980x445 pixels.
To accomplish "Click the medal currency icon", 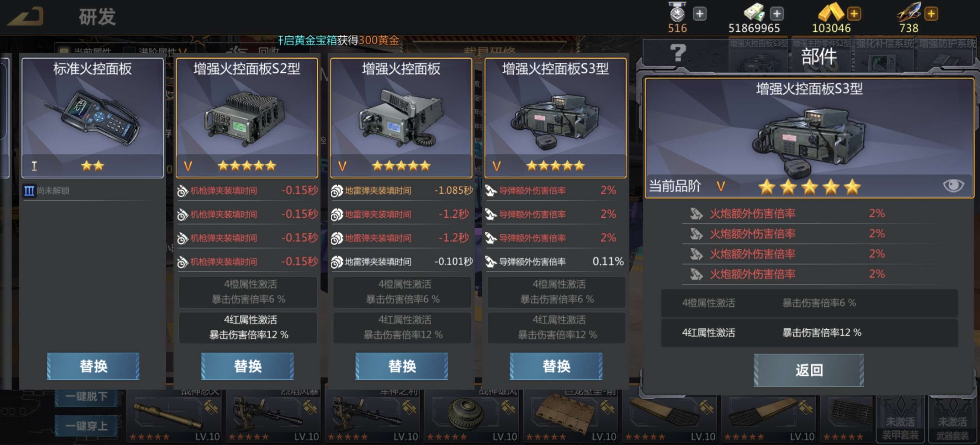I will [677, 12].
